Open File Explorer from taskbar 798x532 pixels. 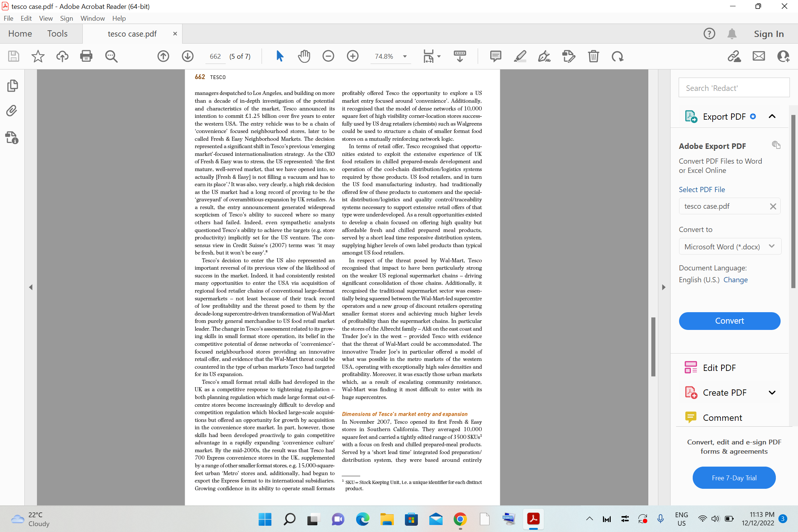pyautogui.click(x=387, y=519)
